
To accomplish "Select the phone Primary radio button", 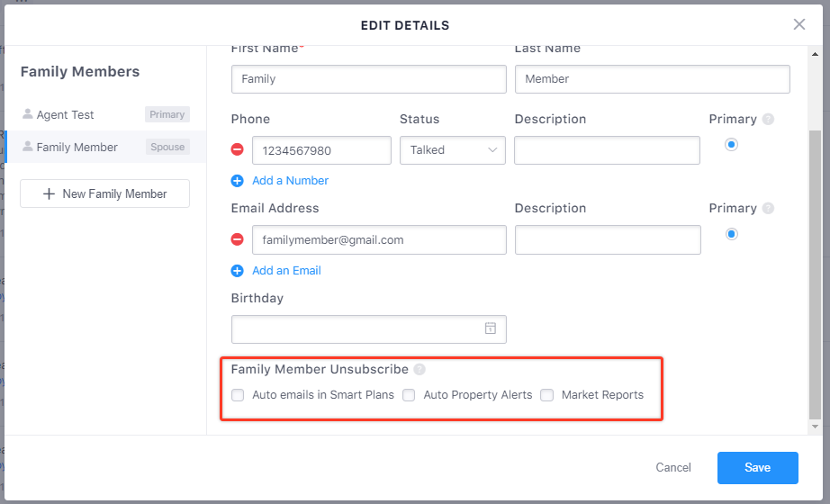I will click(x=732, y=145).
